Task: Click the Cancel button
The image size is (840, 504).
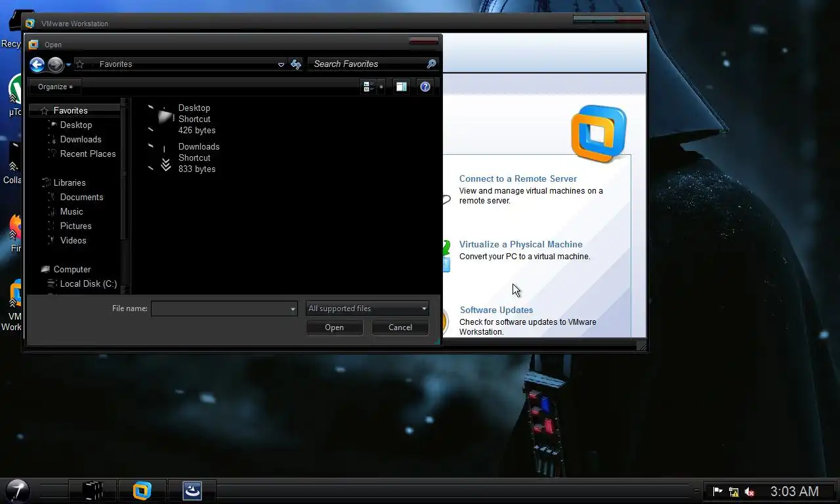Action: tap(400, 327)
